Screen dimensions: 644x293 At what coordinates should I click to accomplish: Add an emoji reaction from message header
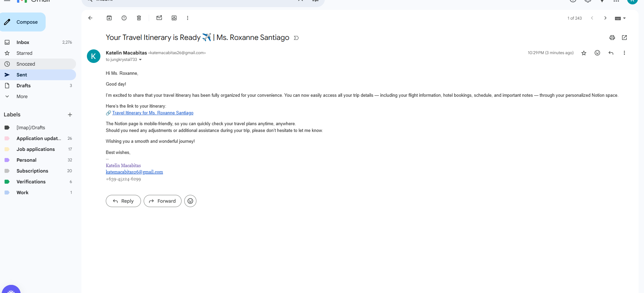click(x=597, y=53)
